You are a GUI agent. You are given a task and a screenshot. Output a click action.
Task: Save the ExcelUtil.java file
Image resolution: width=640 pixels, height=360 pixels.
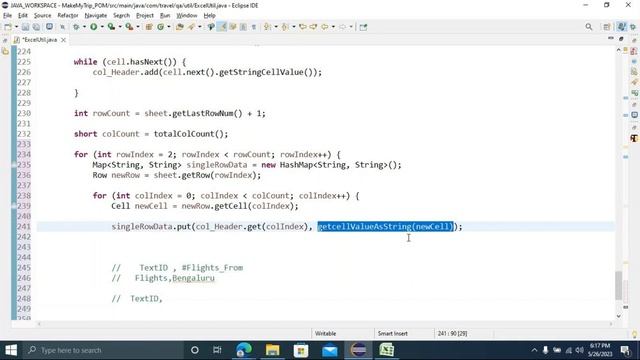pos(25,27)
